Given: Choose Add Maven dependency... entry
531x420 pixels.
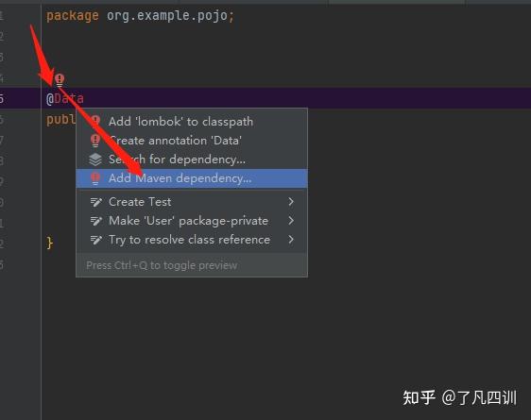Looking at the screenshot, I should click(192, 178).
